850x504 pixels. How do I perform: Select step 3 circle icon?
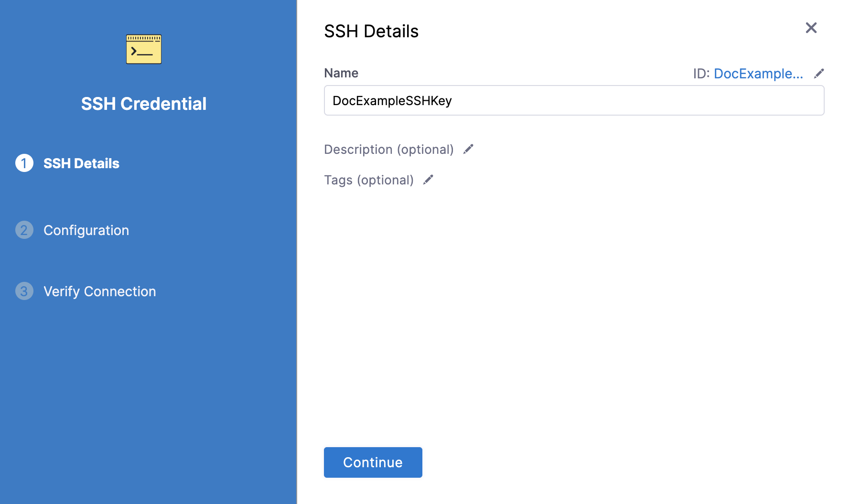click(24, 291)
